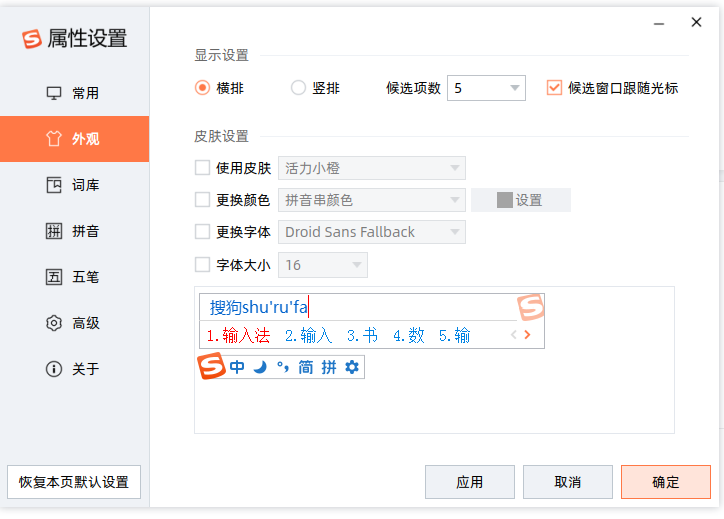Close the 属性设置 window
This screenshot has width=724, height=519.
click(x=696, y=22)
